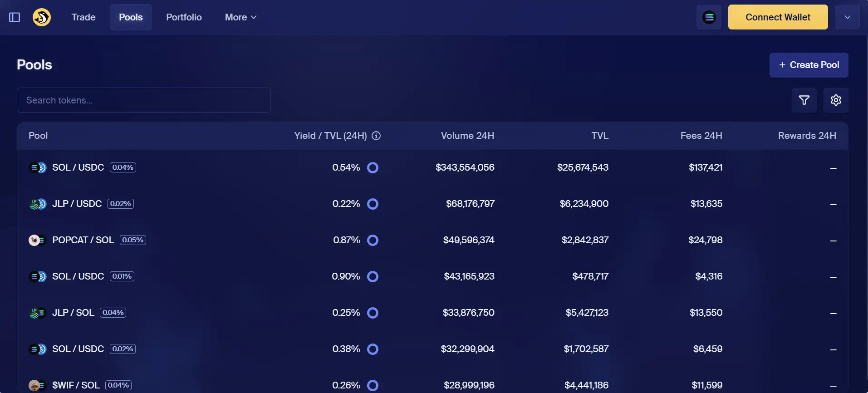Focus the Search tokens input field

click(144, 100)
